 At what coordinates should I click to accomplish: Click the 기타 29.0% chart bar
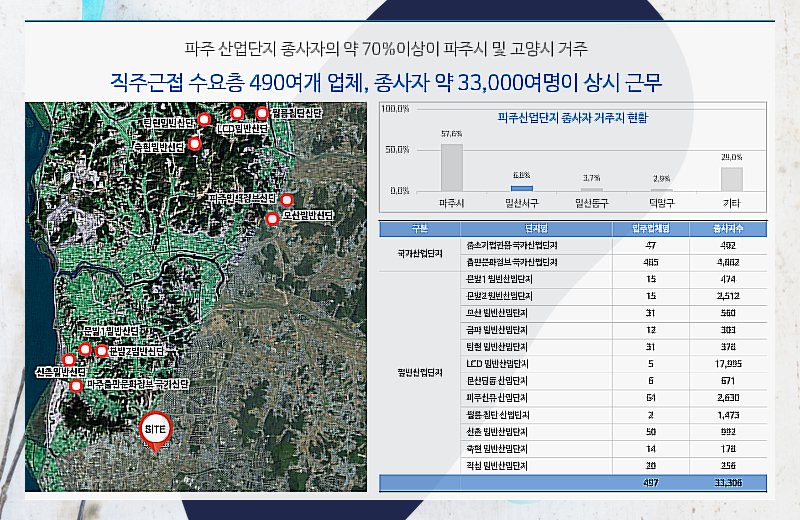point(732,179)
